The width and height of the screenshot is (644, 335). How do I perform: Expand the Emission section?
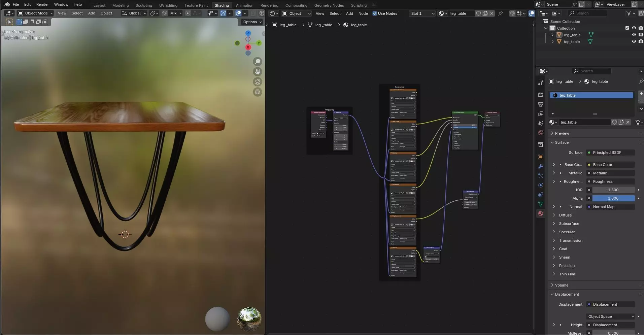point(567,266)
